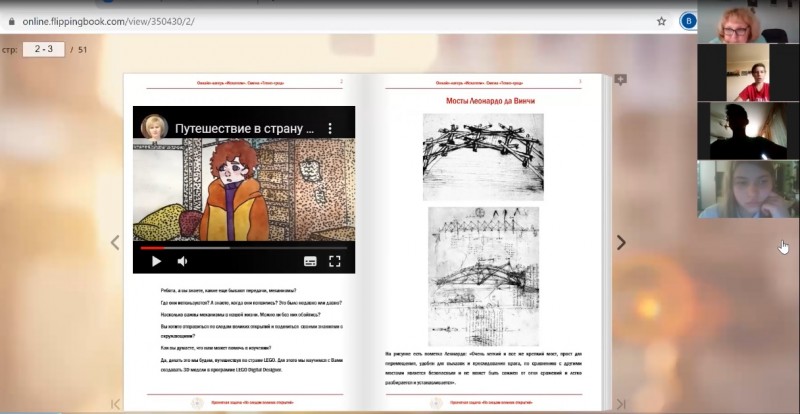800x414 pixels.
Task: Open the video title link 'Путешествие в страну'
Action: click(245, 129)
